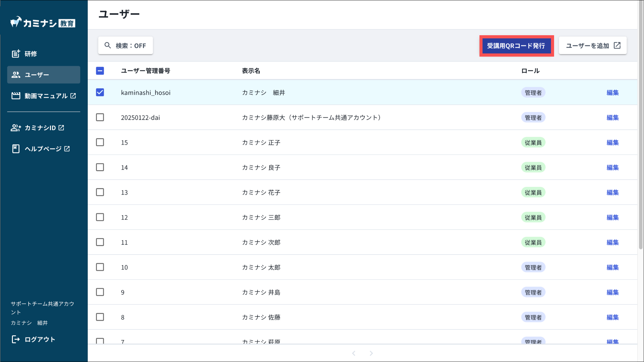Click 編集 for カミナシ 井島
Screen dimensions: 644x362
tap(613, 292)
